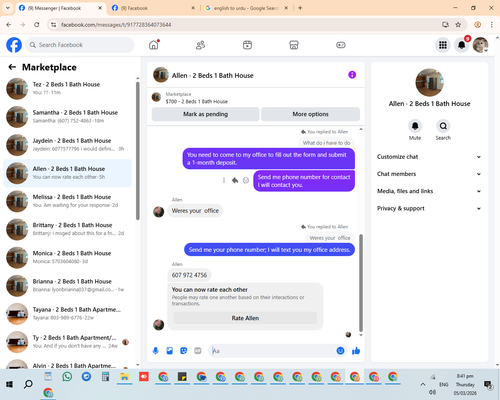Open the Brittany - 2 Beds 1 Bath House chat
500x400 pixels.
click(67, 229)
